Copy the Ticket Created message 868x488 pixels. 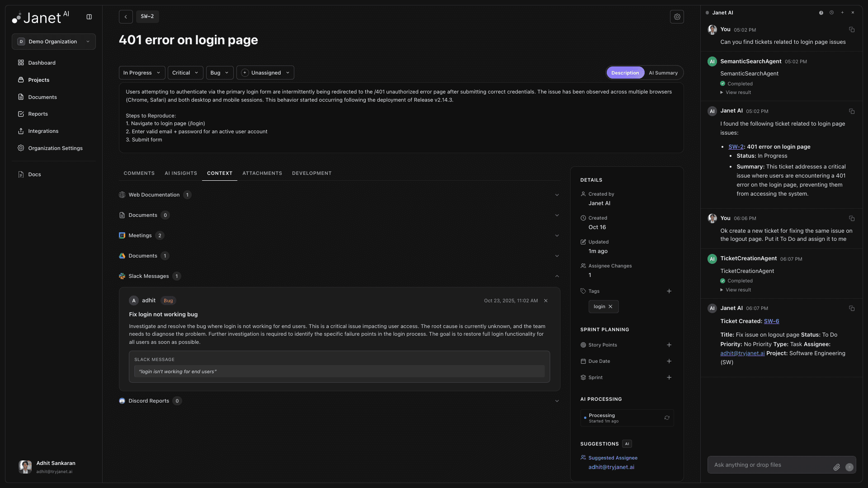852,309
